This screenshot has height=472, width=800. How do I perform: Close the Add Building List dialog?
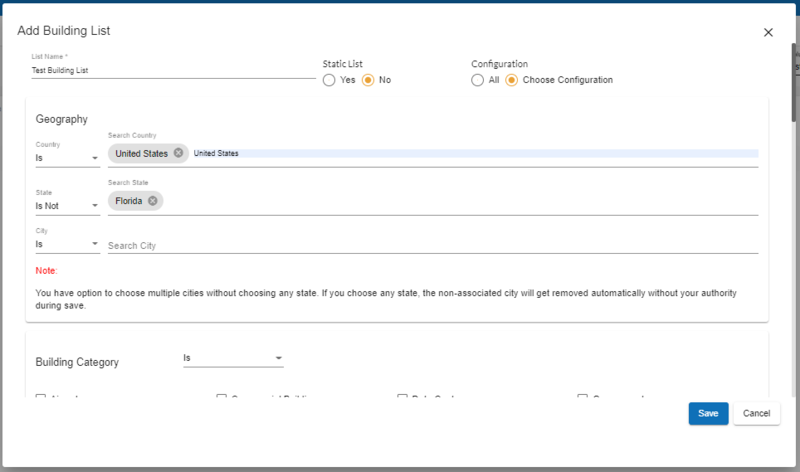pos(768,32)
